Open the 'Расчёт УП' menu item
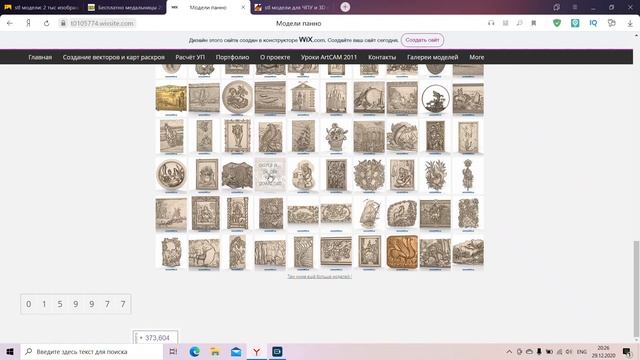Viewport: 640px width, 360px height. coord(190,57)
